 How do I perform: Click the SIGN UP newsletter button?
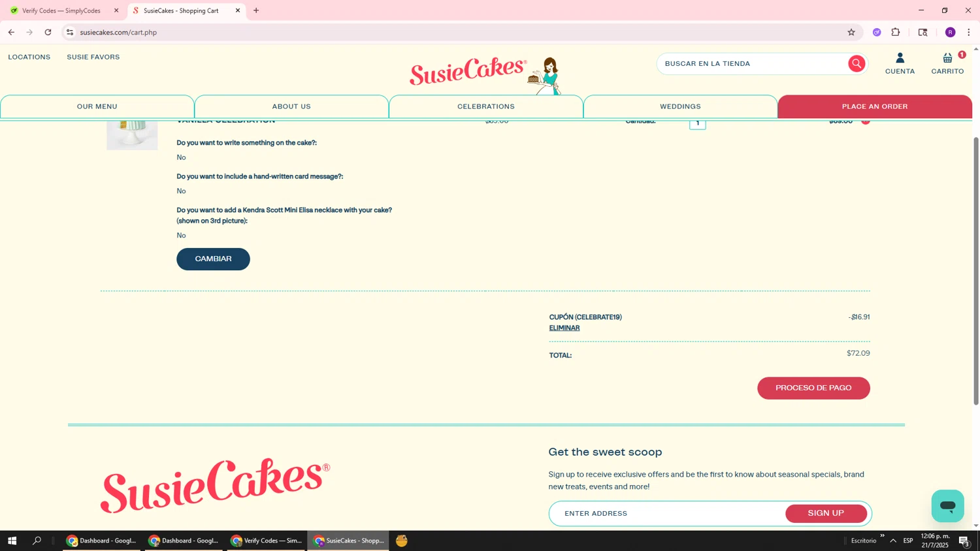click(x=826, y=513)
